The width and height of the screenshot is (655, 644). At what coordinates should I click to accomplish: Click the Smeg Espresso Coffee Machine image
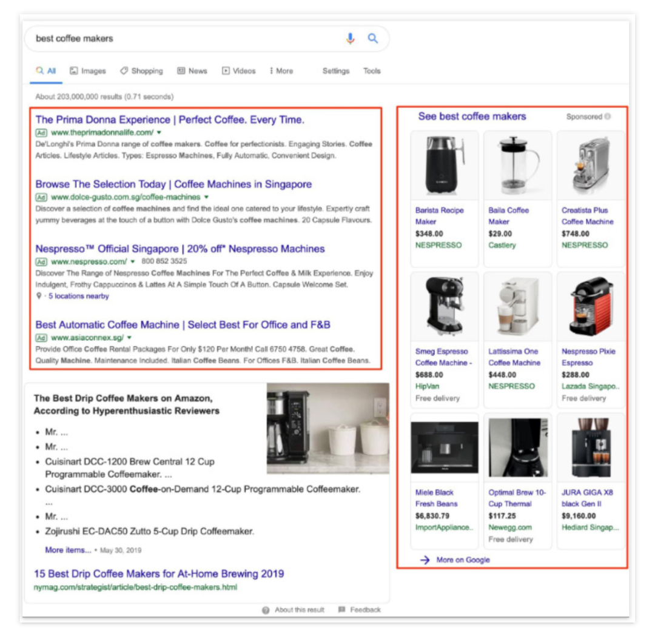[x=445, y=307]
